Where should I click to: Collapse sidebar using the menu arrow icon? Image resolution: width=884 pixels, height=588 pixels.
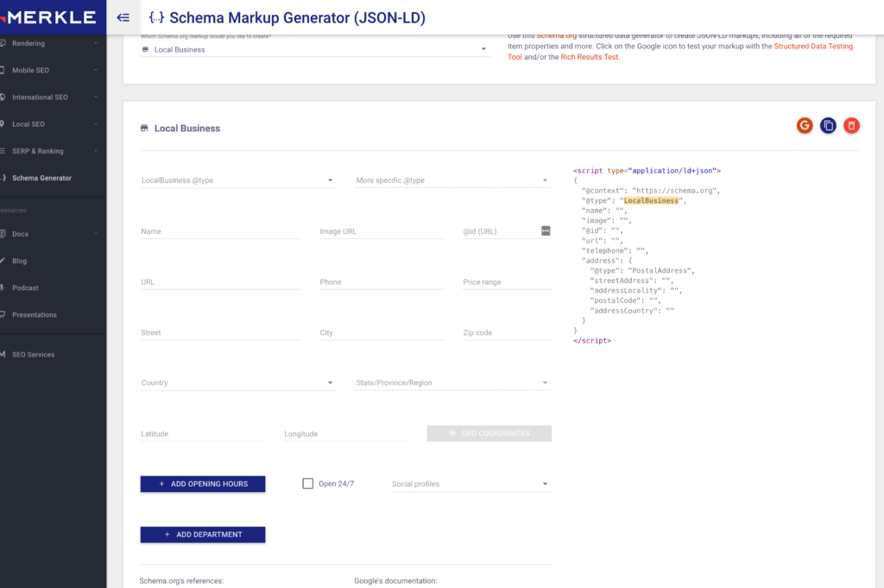pyautogui.click(x=123, y=17)
